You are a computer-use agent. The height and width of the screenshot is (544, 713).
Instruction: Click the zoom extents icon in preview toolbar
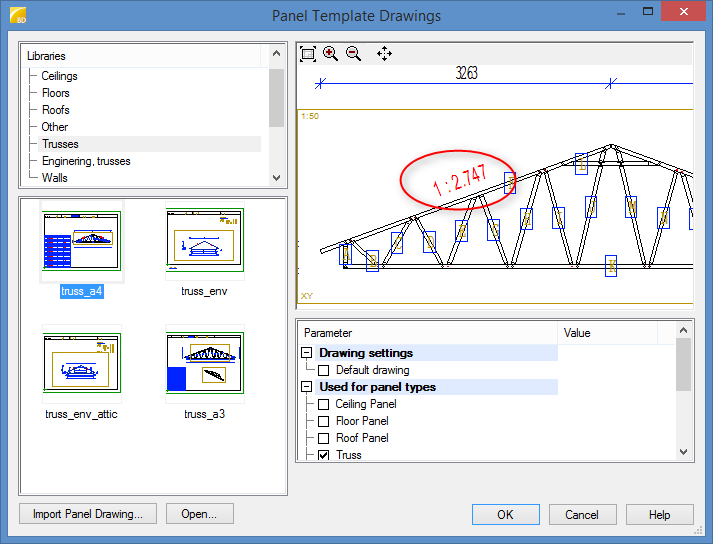(x=308, y=54)
